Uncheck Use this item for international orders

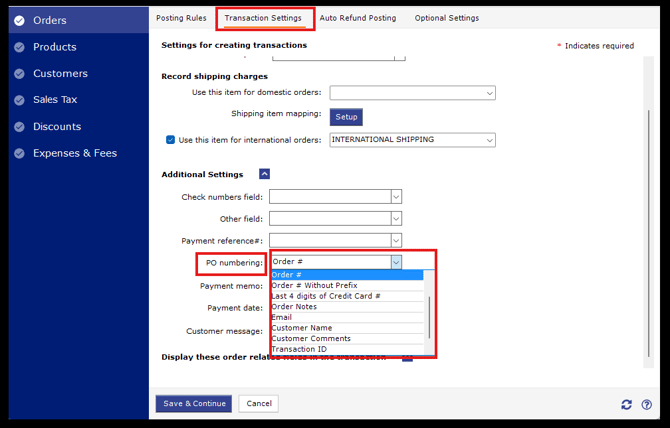click(170, 140)
